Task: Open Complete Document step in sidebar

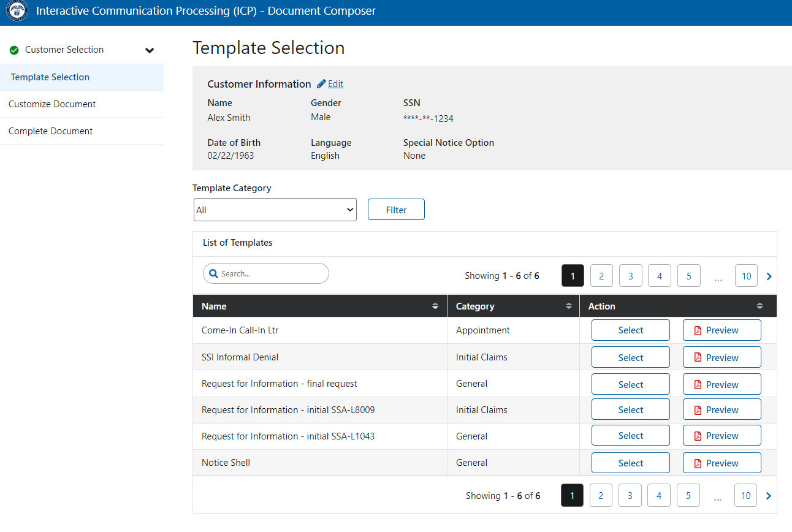Action: (x=51, y=131)
